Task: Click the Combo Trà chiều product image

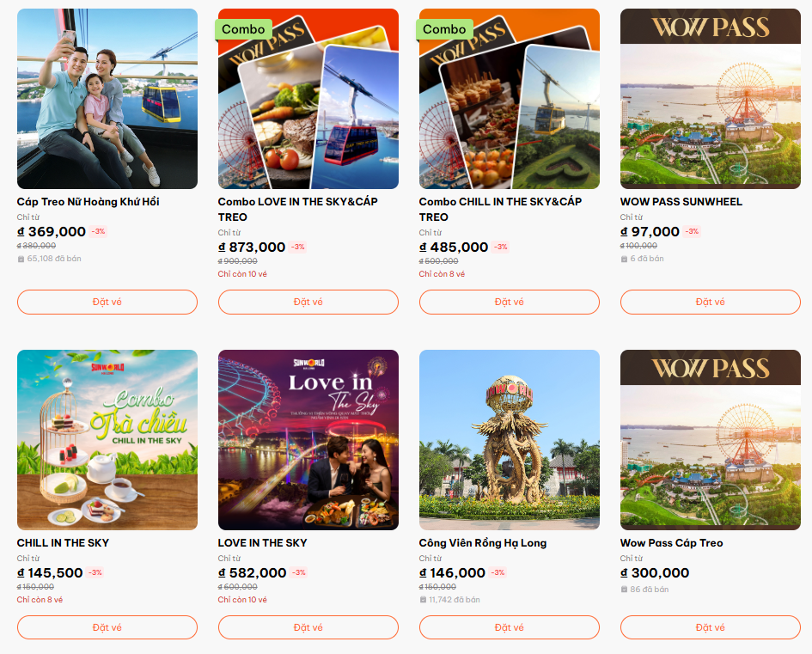Action: [x=107, y=440]
